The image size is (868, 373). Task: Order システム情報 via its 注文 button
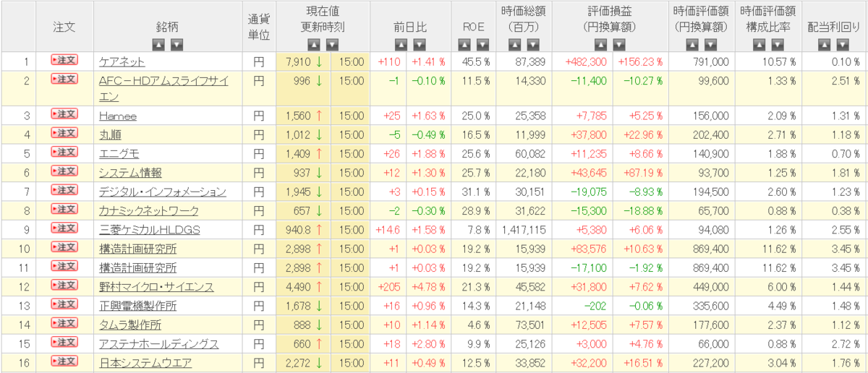pos(64,171)
